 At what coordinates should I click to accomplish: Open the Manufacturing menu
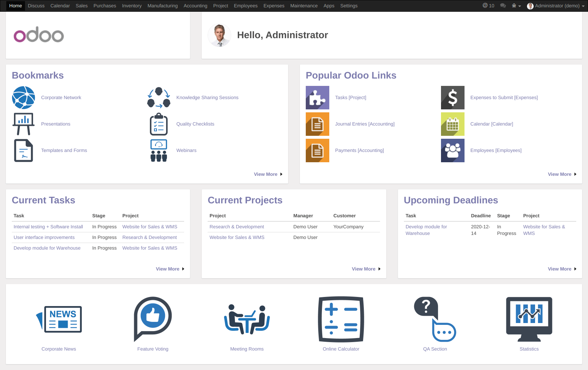(162, 6)
